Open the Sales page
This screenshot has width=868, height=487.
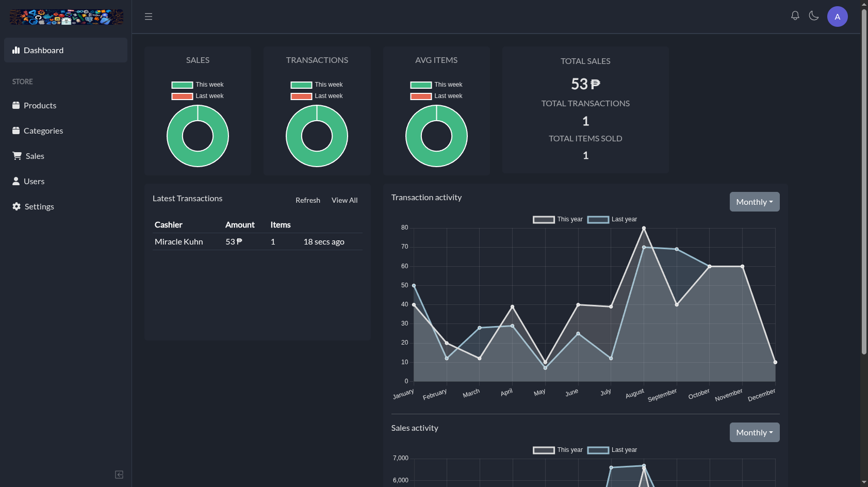coord(65,156)
